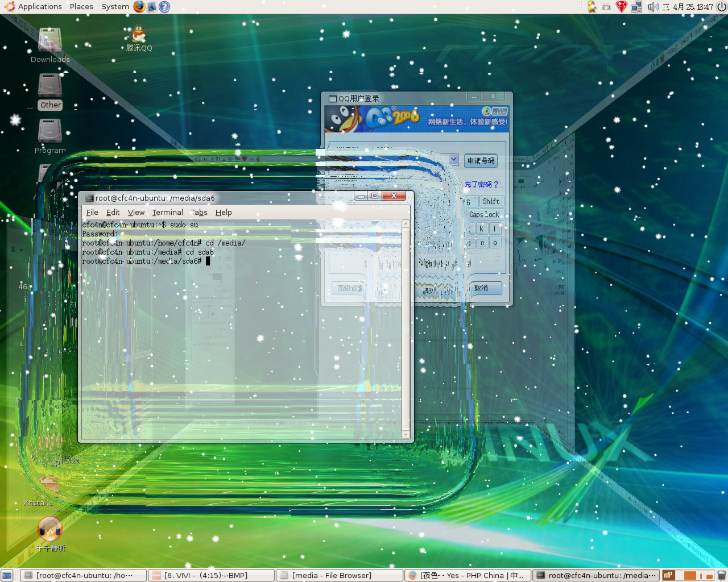
Task: Open terminal File menu
Action: [x=92, y=213]
